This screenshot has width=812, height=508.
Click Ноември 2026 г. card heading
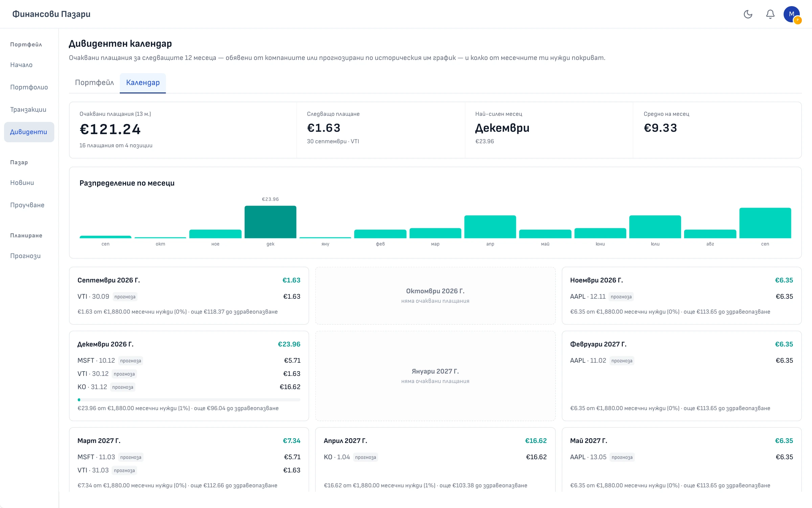coord(596,280)
